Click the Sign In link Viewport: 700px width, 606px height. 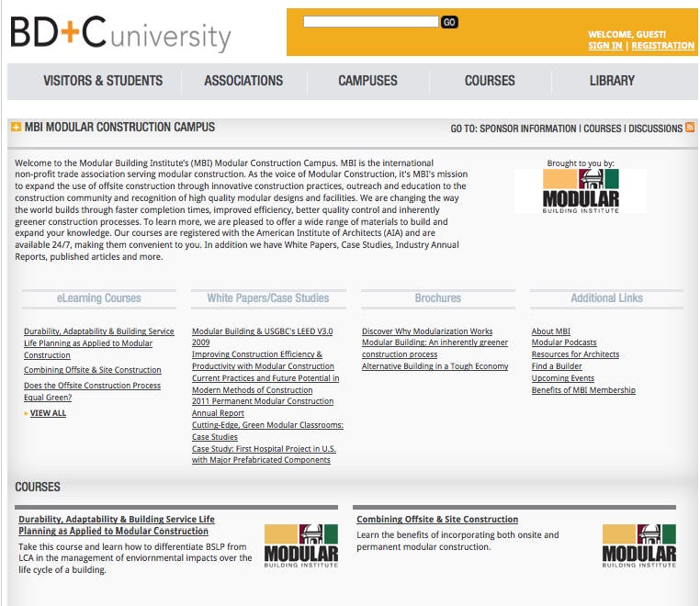[604, 46]
